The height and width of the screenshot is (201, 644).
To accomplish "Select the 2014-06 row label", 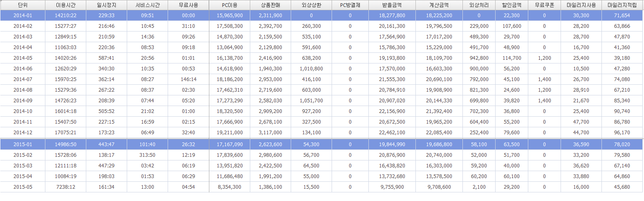I will tap(23, 69).
